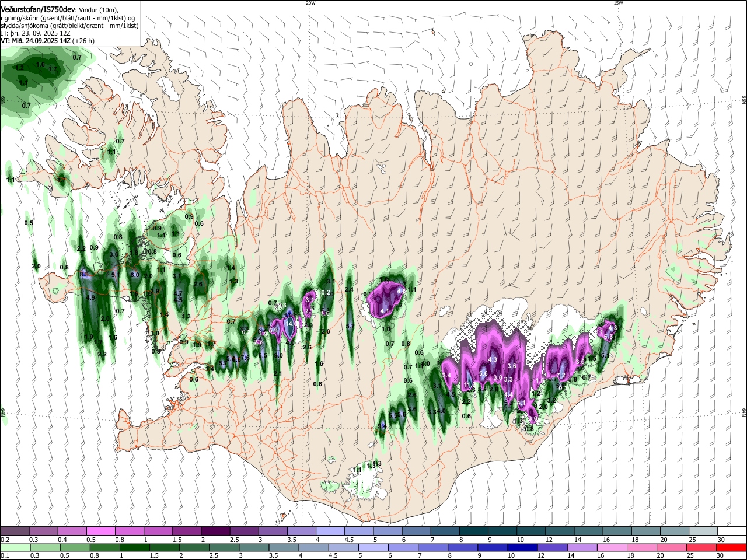
Task: Select the 64N latitude label on right edge
Action: tap(743, 412)
